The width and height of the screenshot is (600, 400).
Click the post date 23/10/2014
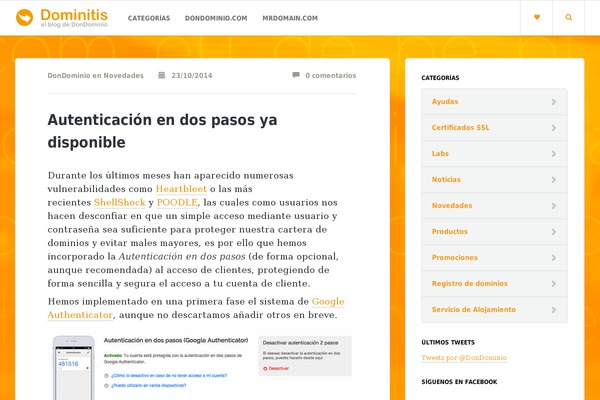click(x=192, y=75)
